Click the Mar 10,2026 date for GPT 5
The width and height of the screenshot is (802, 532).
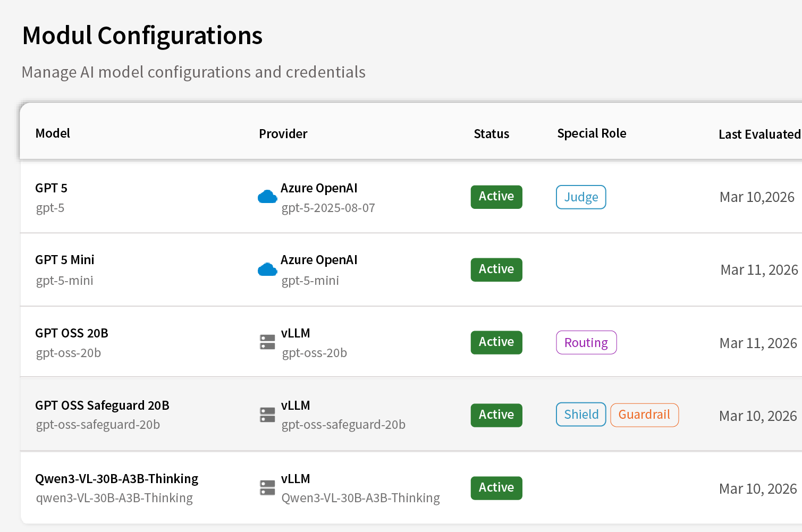click(x=757, y=197)
